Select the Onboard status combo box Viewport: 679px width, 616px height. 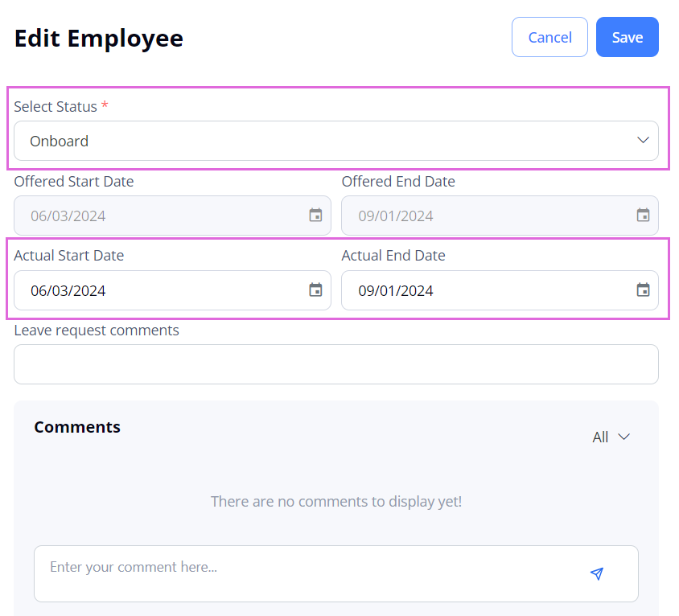336,141
